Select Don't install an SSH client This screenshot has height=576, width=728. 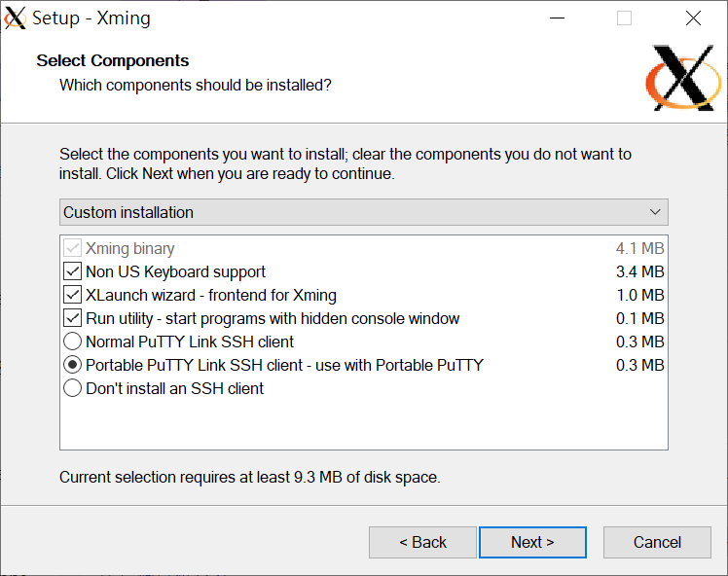tap(73, 388)
